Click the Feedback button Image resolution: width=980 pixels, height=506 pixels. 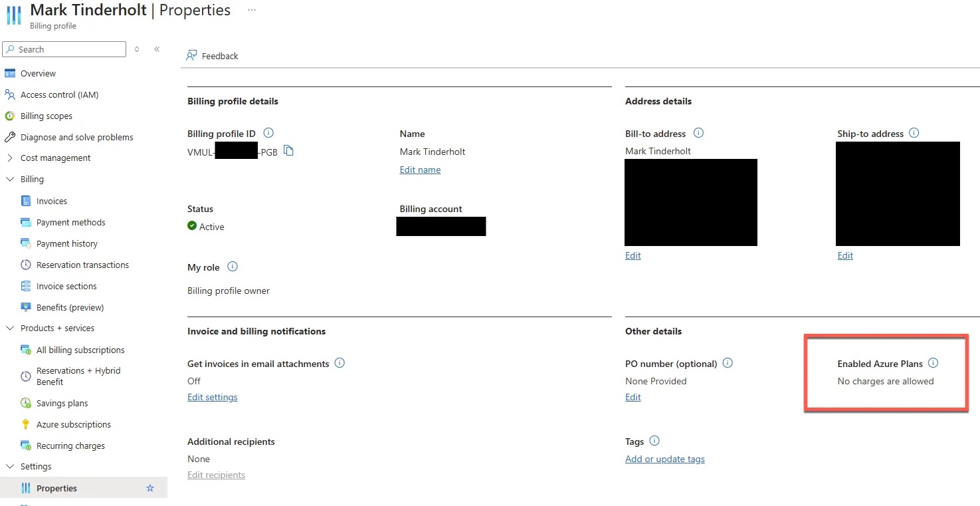click(x=212, y=56)
